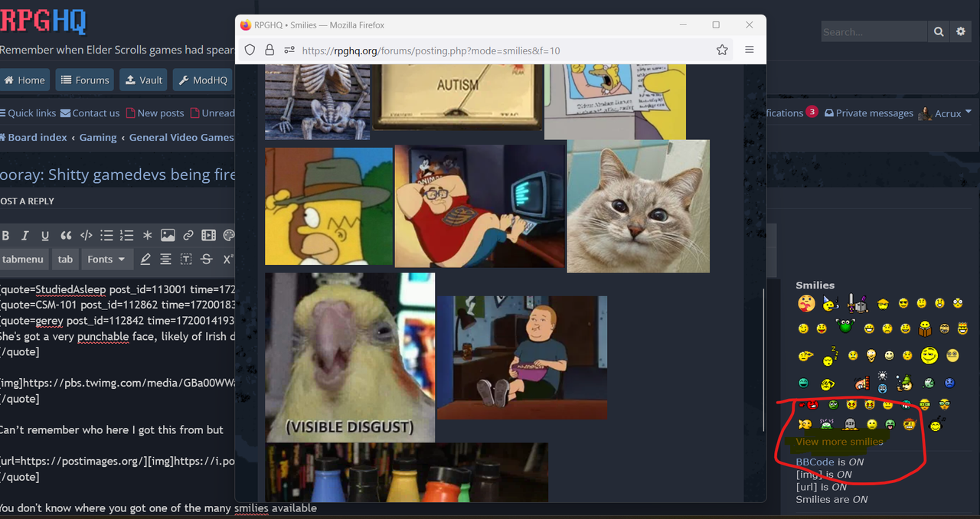Click the forum search magnifier button
This screenshot has width=980, height=519.
(x=939, y=31)
